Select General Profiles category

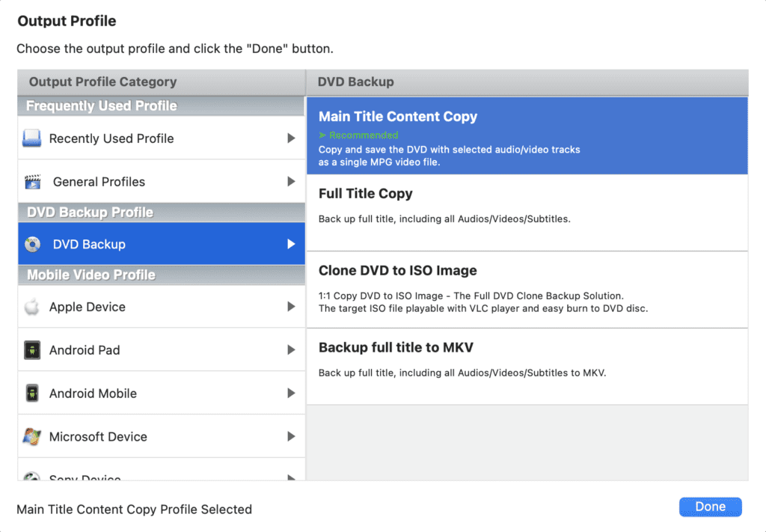point(162,181)
